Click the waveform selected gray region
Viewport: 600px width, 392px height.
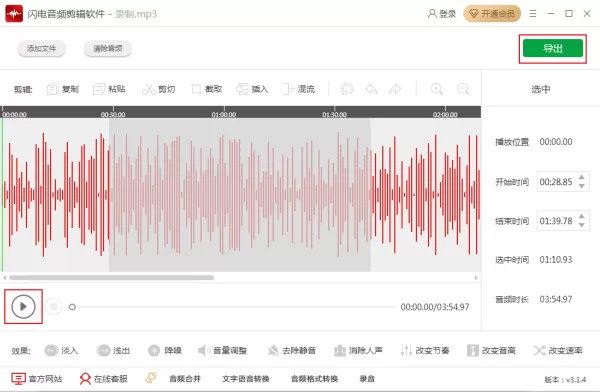point(240,195)
